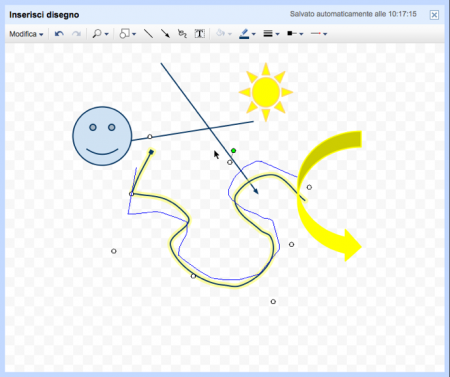Select the yellow sun shape
Viewport: 450px width, 377px height.
(x=266, y=92)
